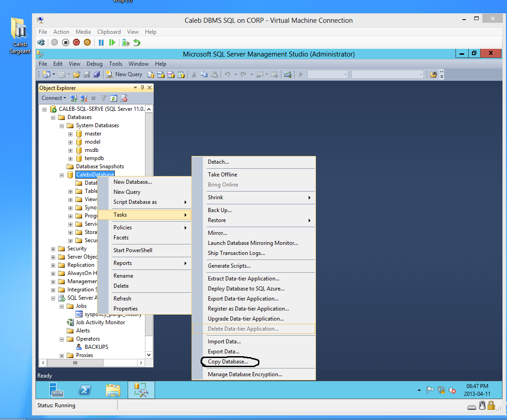Open Server Manager from guest taskbar

pyautogui.click(x=56, y=390)
